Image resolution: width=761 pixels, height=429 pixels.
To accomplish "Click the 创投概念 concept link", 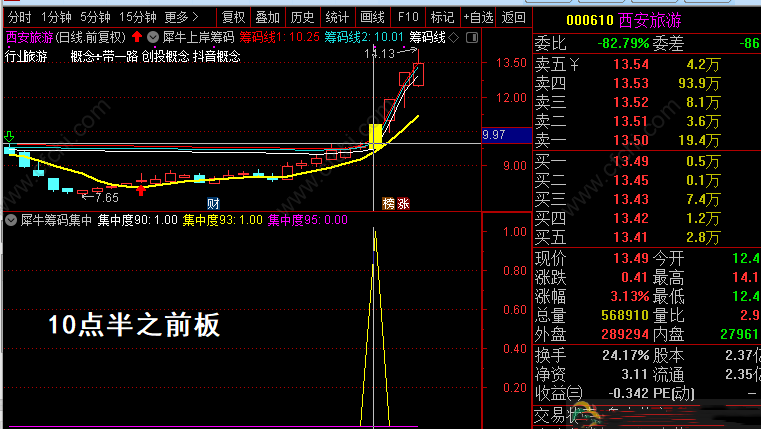I will click(x=165, y=57).
